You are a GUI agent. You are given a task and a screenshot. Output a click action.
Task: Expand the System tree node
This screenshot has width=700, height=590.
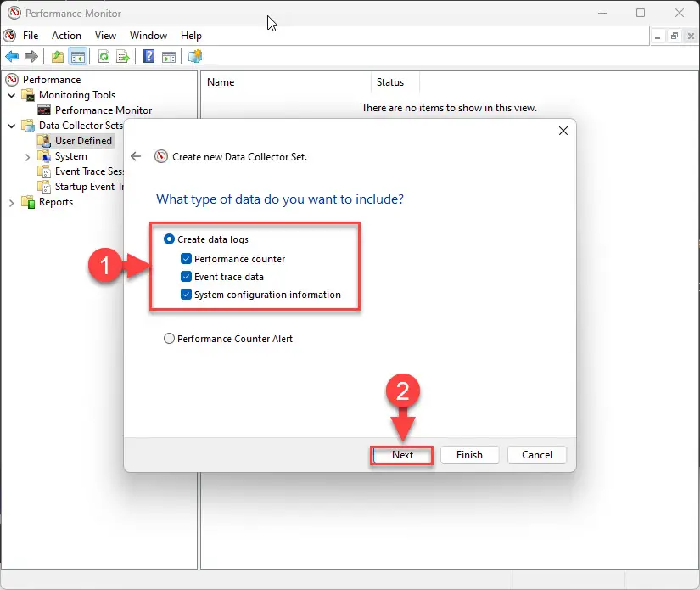pyautogui.click(x=28, y=157)
